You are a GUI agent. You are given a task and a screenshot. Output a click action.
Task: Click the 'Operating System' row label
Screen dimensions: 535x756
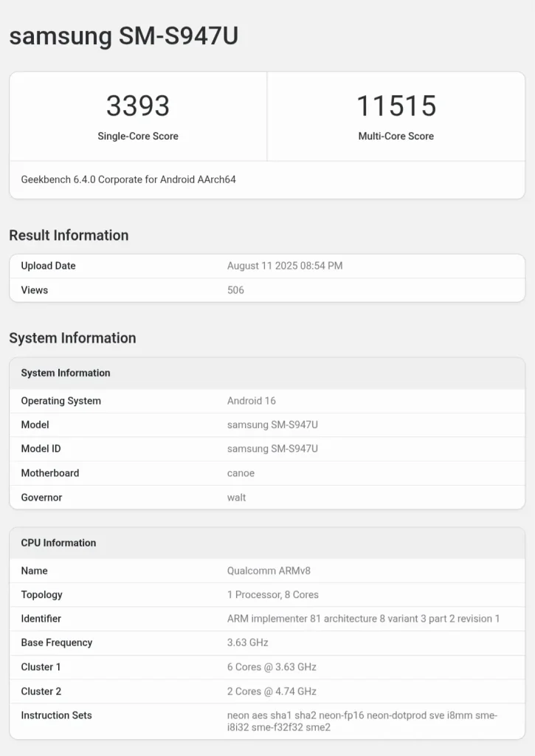point(61,401)
